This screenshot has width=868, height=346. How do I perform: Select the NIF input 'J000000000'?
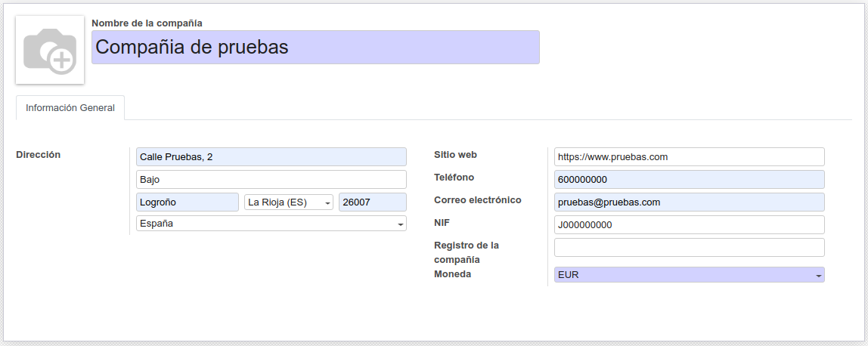[x=689, y=225]
